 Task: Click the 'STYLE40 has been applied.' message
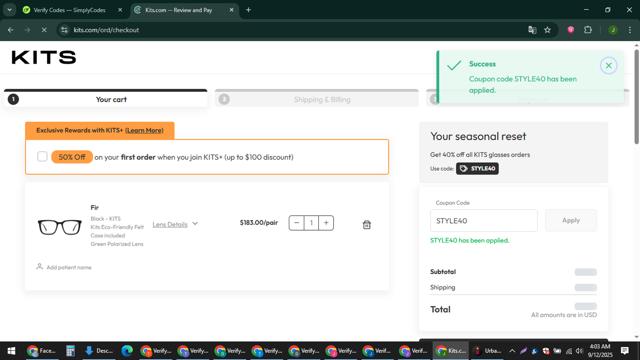(469, 240)
